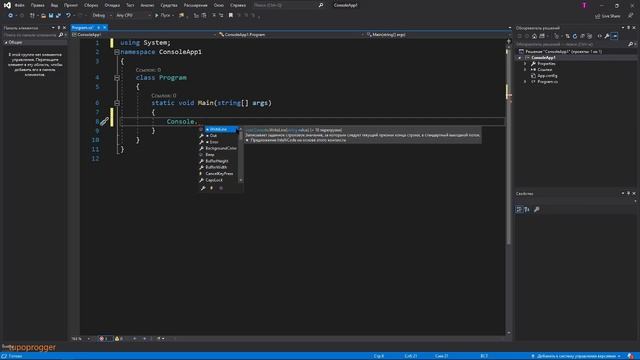Viewport: 640px width, 360px height.
Task: Click the Categorized view icon in Свойства
Action: [519, 209]
